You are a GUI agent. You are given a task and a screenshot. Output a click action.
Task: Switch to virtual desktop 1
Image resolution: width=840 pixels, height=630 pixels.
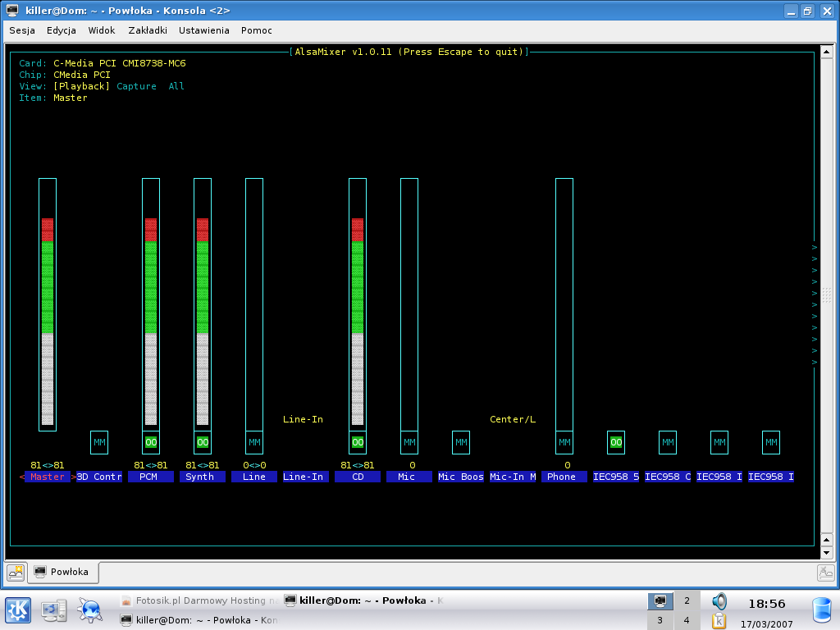660,601
